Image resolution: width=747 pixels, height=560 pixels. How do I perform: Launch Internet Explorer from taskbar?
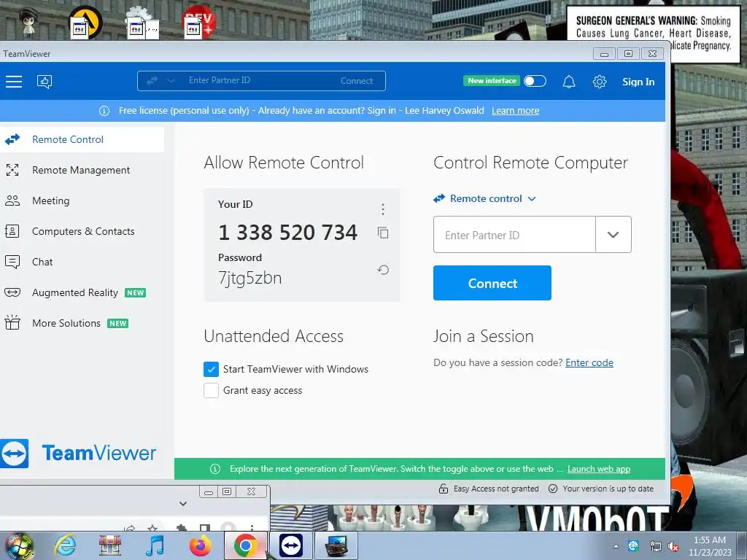(x=65, y=545)
